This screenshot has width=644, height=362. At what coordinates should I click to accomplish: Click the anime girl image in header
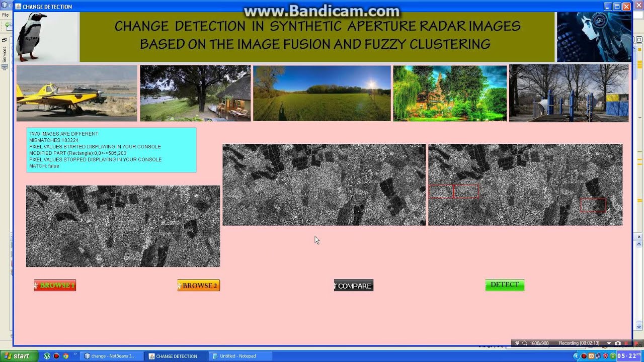[594, 37]
